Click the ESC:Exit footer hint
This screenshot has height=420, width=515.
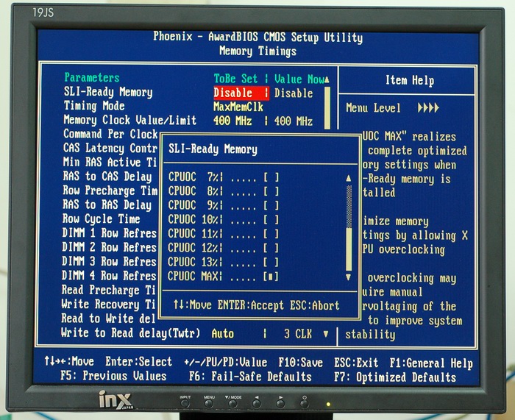(x=356, y=363)
